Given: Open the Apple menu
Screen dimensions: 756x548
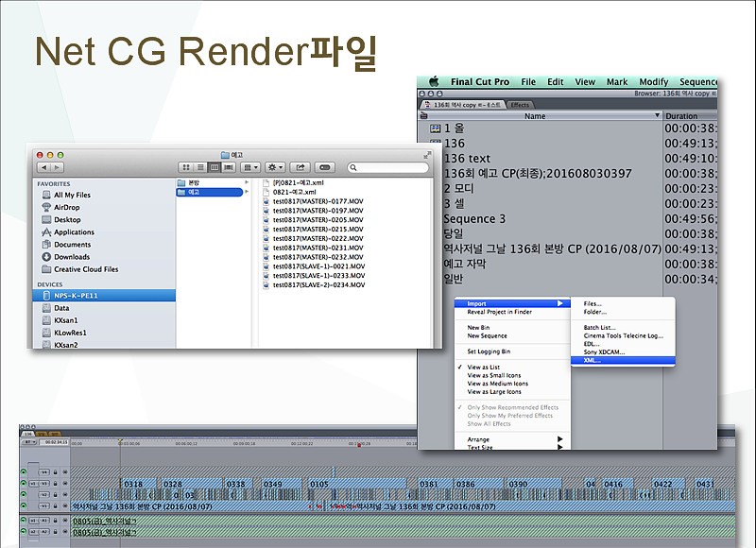Looking at the screenshot, I should tap(434, 81).
